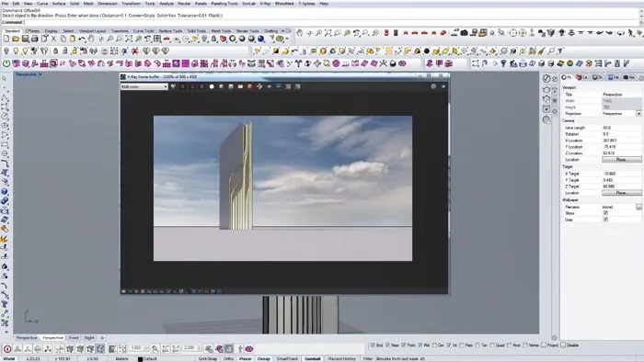Click the green power icon on pink toolbar
This screenshot has width=644, height=362.
pyautogui.click(x=6, y=63)
